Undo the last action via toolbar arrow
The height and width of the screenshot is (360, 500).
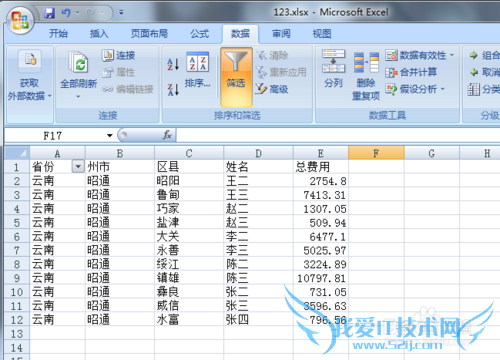(x=66, y=13)
